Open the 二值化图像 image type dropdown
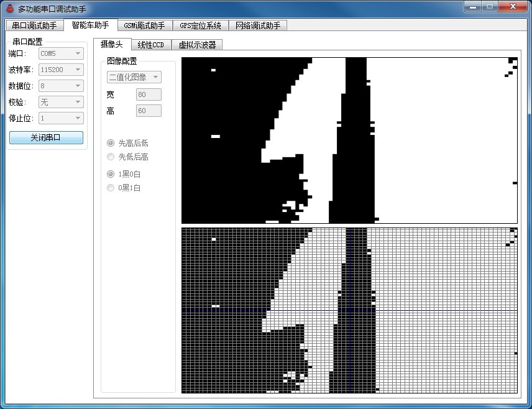 [x=134, y=77]
